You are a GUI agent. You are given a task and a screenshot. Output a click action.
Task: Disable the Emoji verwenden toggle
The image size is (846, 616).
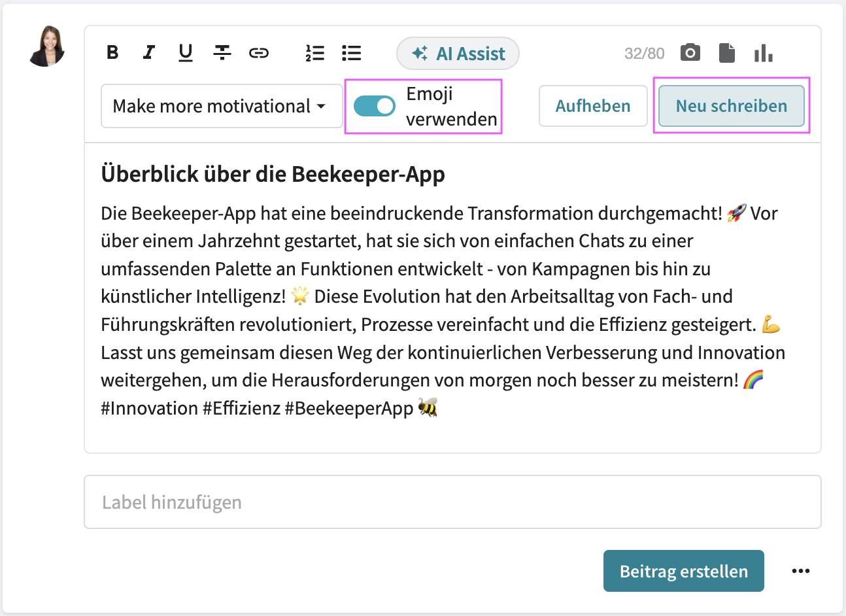[374, 105]
